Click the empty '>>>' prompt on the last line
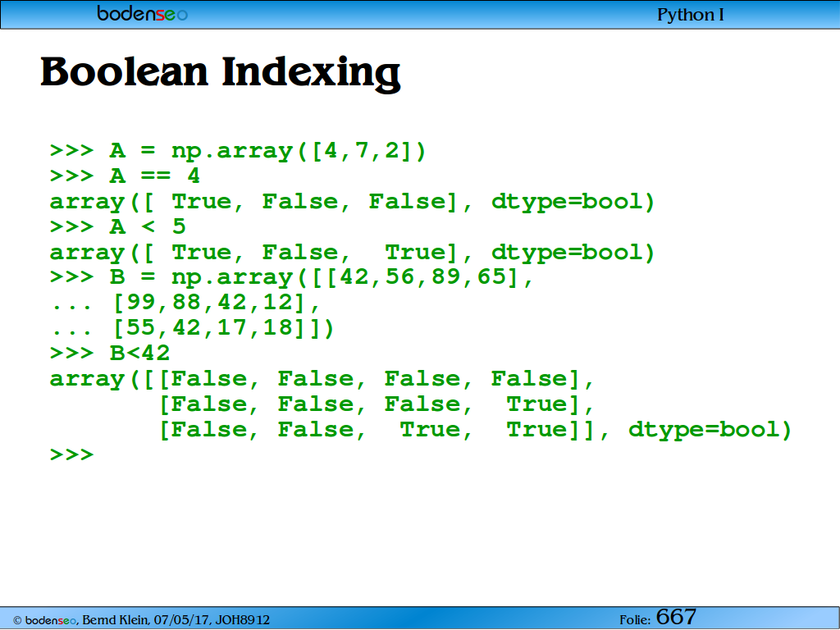The height and width of the screenshot is (630, 840). pos(72,454)
